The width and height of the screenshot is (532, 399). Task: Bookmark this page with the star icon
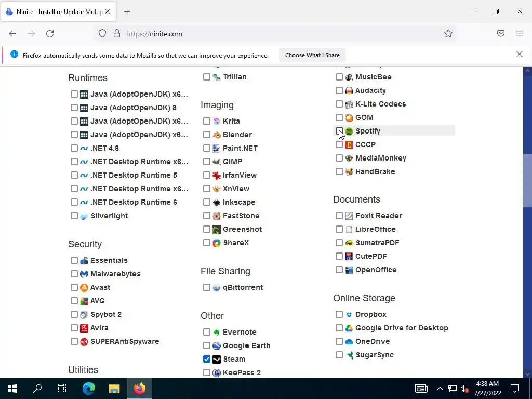(448, 33)
